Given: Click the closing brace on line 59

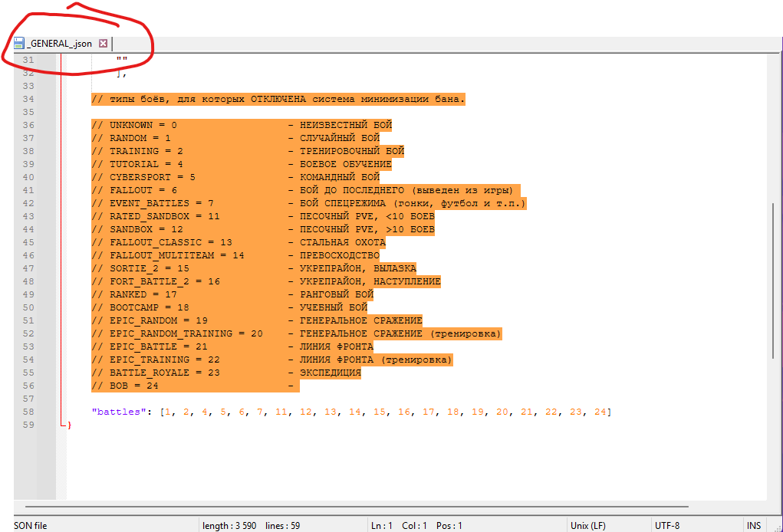Looking at the screenshot, I should (x=68, y=425).
